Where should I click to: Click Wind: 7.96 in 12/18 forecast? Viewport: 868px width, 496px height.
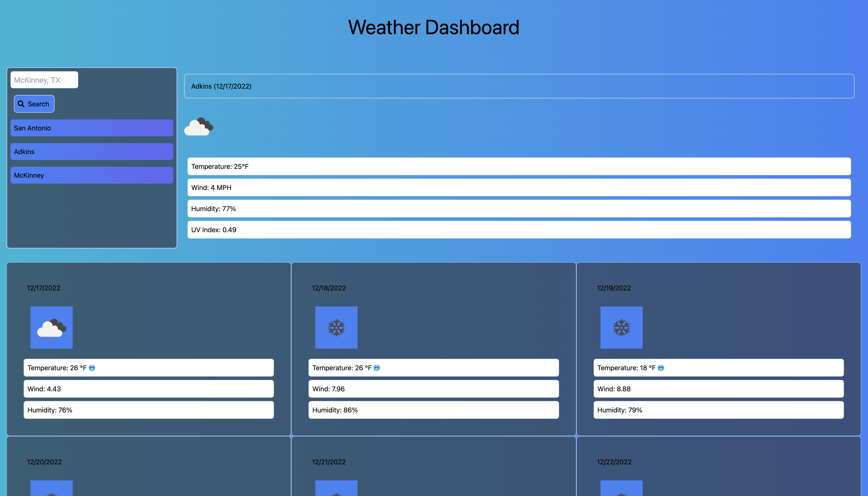pos(434,389)
